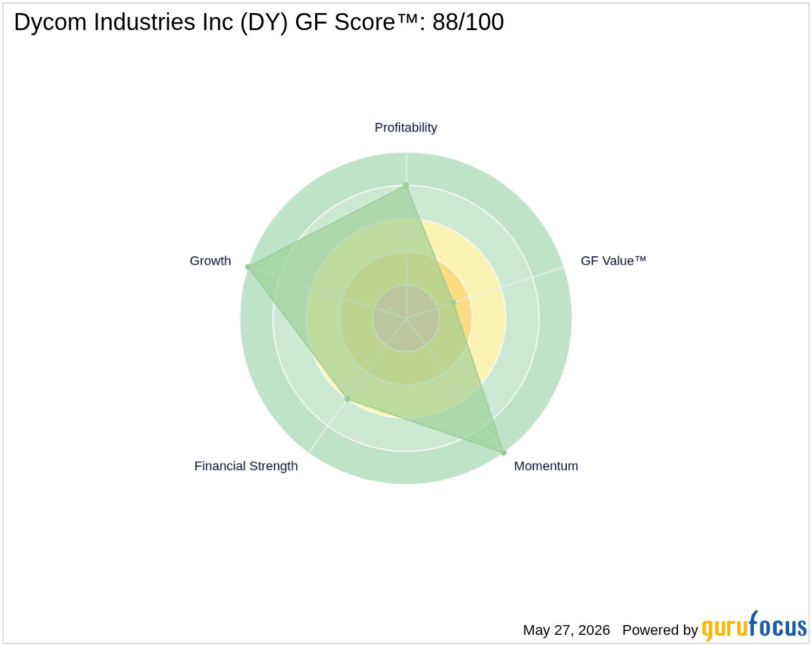The image size is (812, 646).
Task: Click the Growth data point marker
Action: tap(248, 267)
